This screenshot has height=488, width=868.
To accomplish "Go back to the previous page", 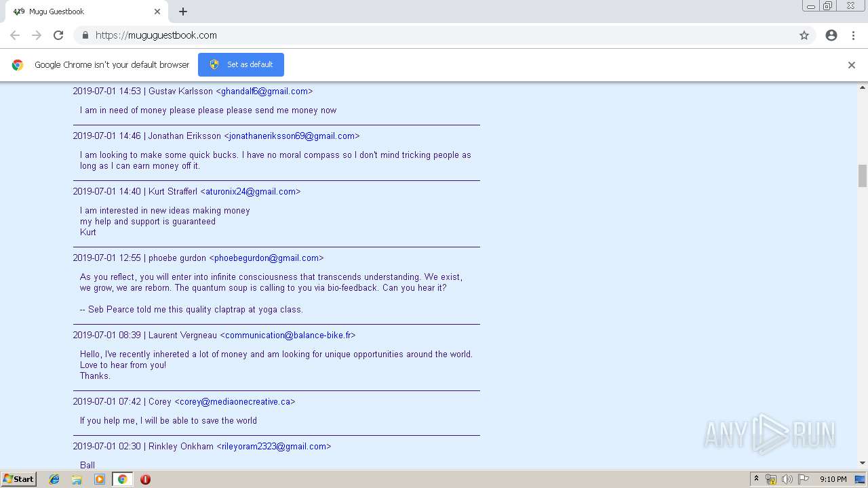I will coord(15,35).
